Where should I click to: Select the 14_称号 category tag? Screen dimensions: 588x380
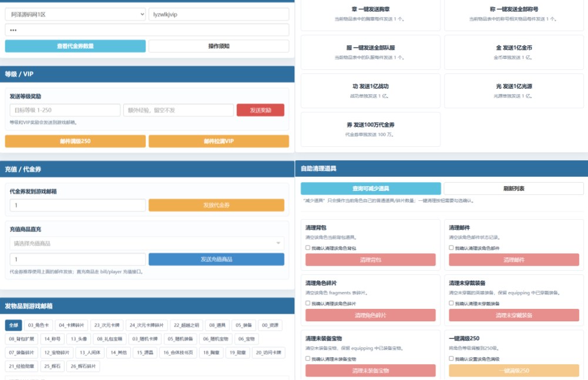pos(52,339)
